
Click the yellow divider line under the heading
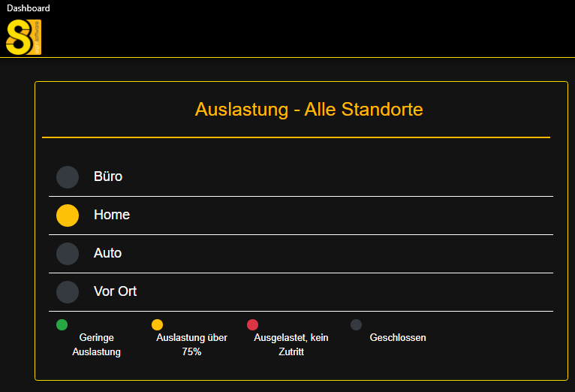[x=297, y=137]
